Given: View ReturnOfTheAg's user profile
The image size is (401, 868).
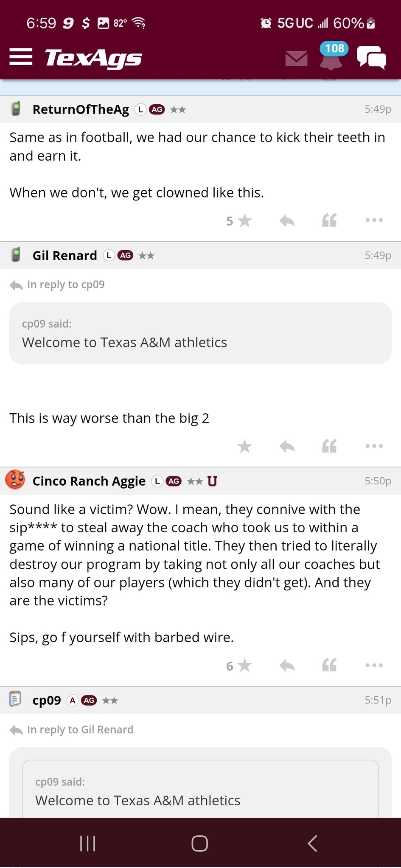Looking at the screenshot, I should (81, 109).
